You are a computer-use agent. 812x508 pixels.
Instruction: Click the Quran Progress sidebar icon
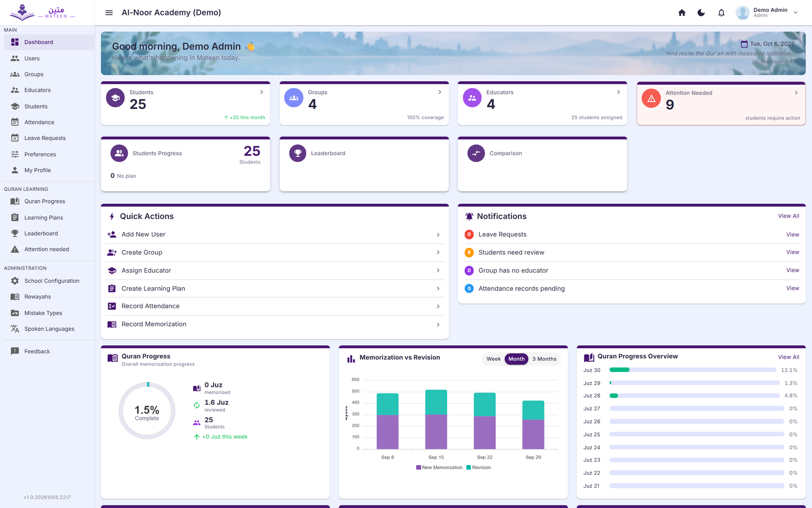click(15, 202)
